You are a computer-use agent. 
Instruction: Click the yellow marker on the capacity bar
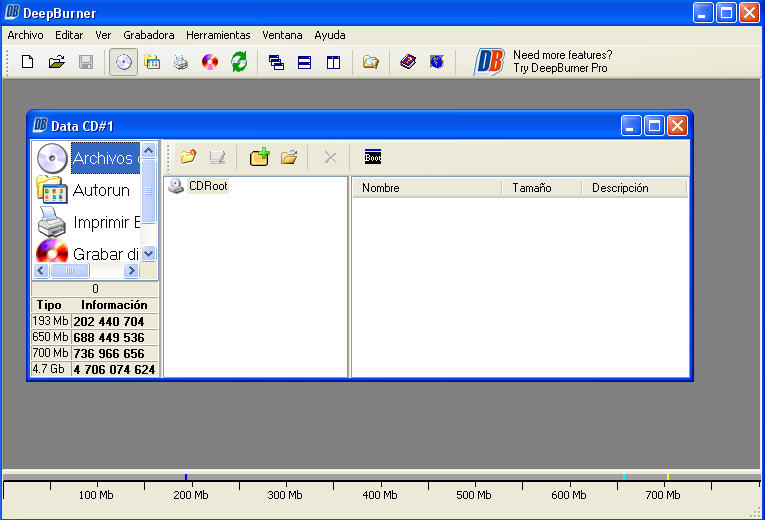click(668, 477)
